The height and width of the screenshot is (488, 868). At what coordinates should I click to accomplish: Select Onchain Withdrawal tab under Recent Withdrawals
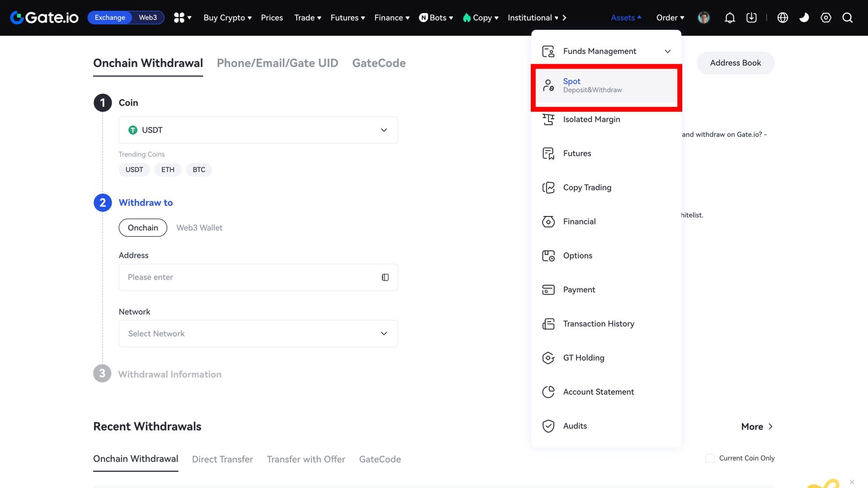[136, 459]
